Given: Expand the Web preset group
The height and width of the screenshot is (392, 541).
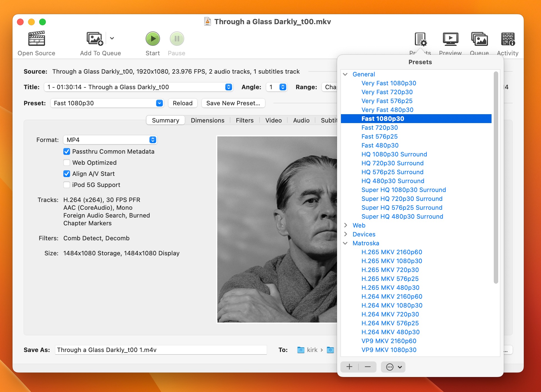Looking at the screenshot, I should click(345, 225).
